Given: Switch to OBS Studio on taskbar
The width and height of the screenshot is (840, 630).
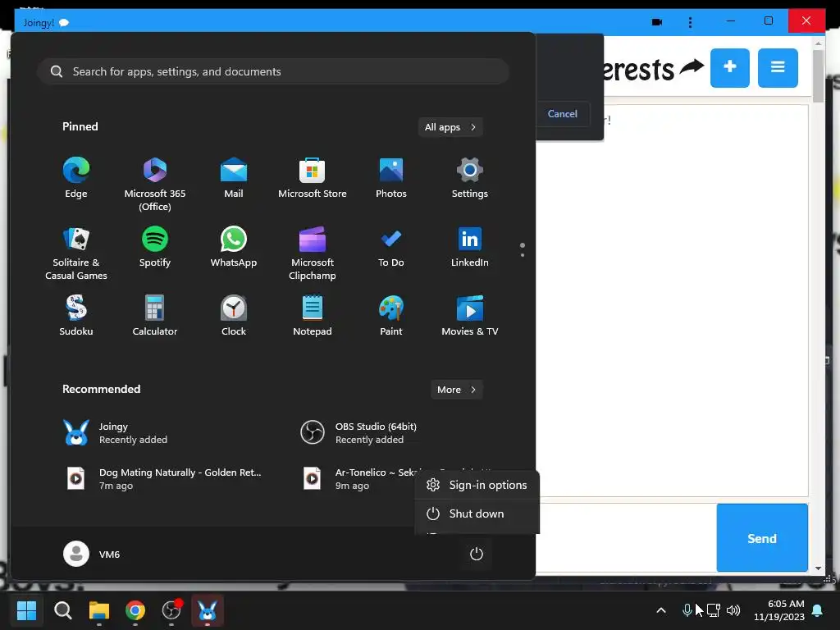Looking at the screenshot, I should (171, 610).
